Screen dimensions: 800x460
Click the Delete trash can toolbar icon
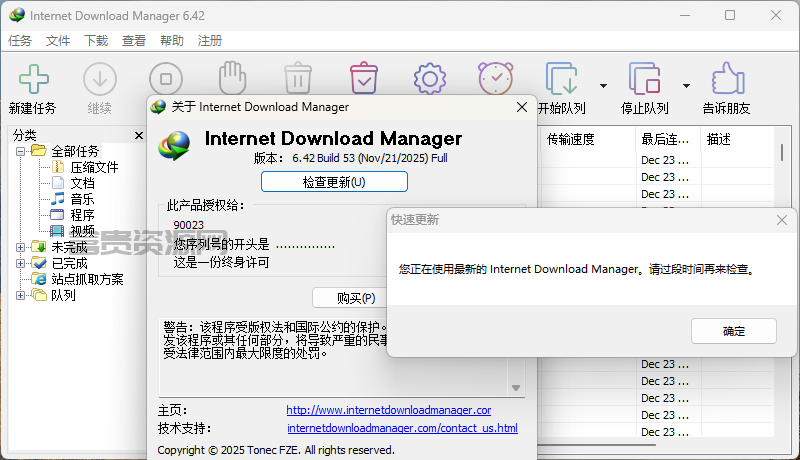click(298, 78)
